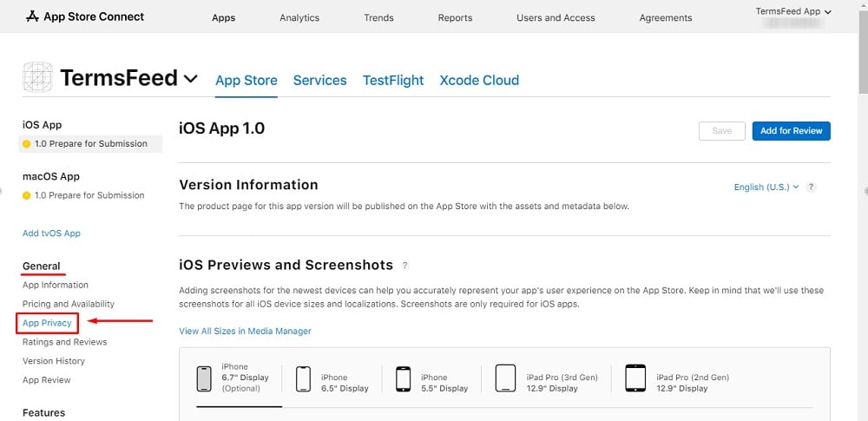Viewport: 868px width, 421px height.
Task: Select iPhone 6.7" Display device icon
Action: (x=204, y=378)
